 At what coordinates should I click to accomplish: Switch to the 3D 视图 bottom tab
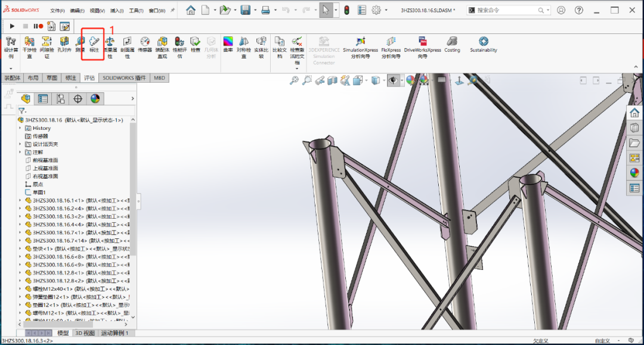[85, 333]
